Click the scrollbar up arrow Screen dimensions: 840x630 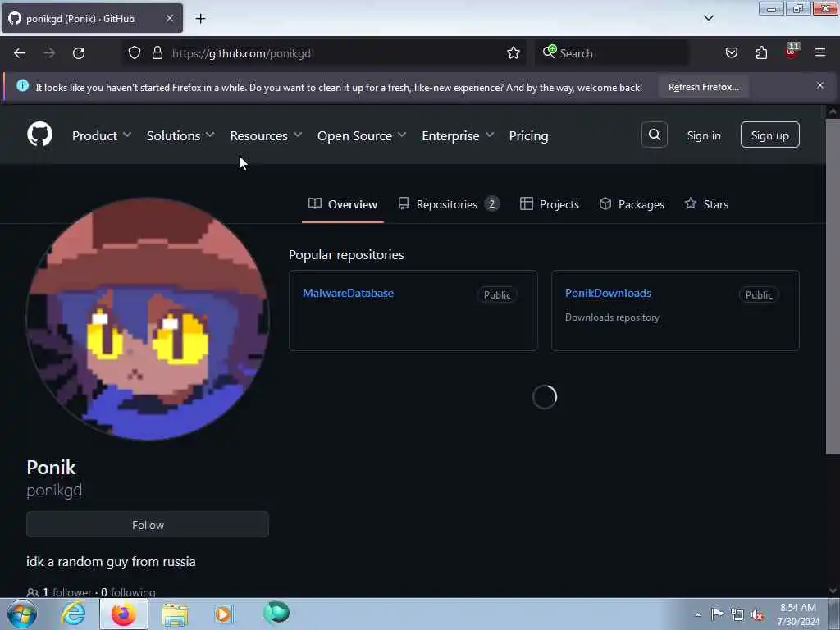click(x=832, y=112)
